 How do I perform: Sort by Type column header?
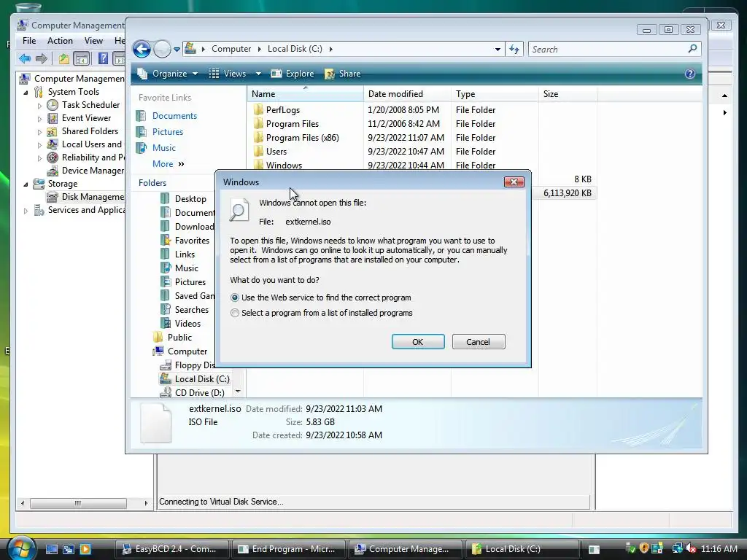pos(495,94)
